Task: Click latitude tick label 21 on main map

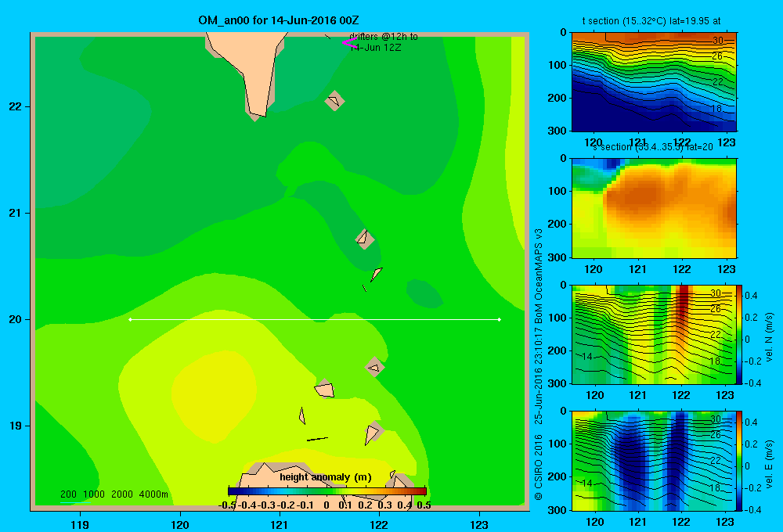Action: pos(16,213)
